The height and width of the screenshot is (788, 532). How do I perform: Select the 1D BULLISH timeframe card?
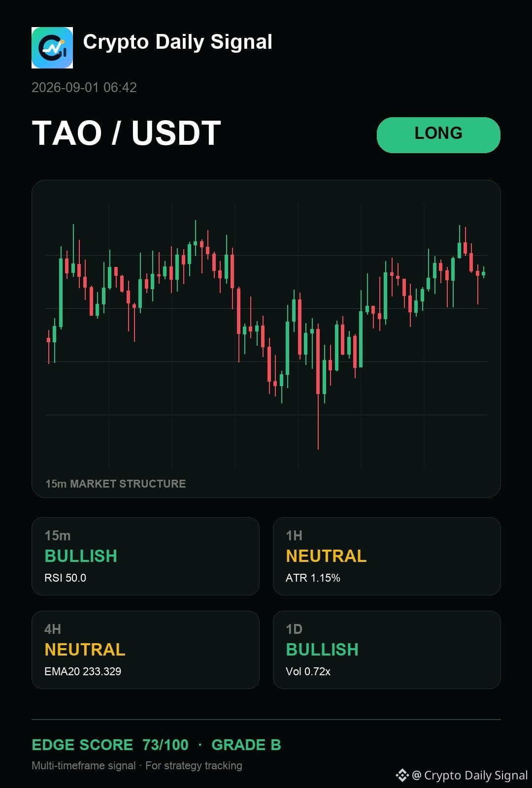pyautogui.click(x=387, y=650)
